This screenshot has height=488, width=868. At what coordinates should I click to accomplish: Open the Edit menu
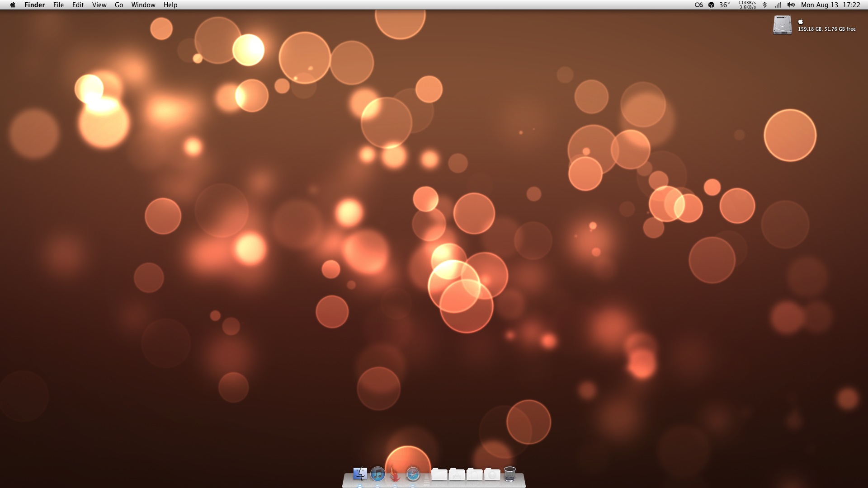pos(78,5)
